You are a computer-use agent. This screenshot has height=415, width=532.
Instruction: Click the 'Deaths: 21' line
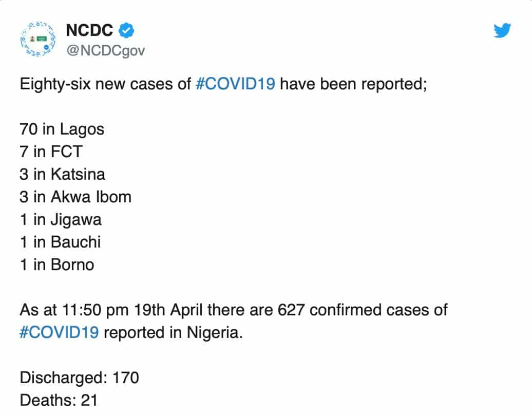coord(58,400)
